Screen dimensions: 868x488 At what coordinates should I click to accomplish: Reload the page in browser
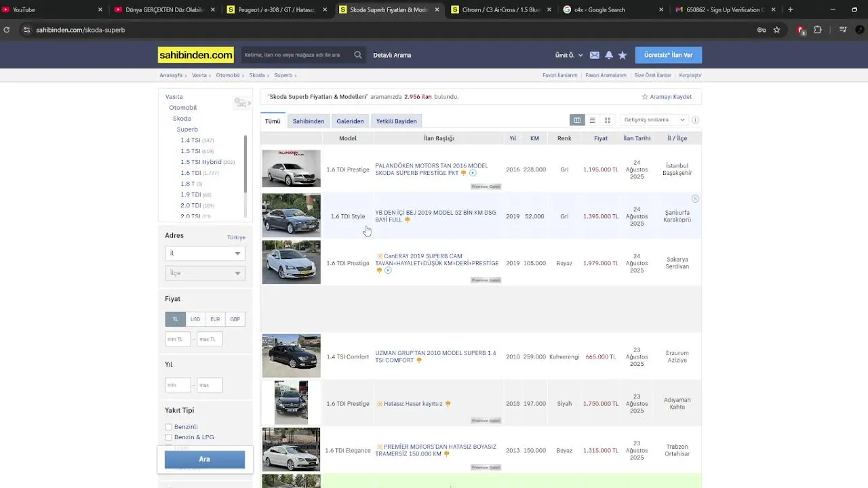[7, 30]
